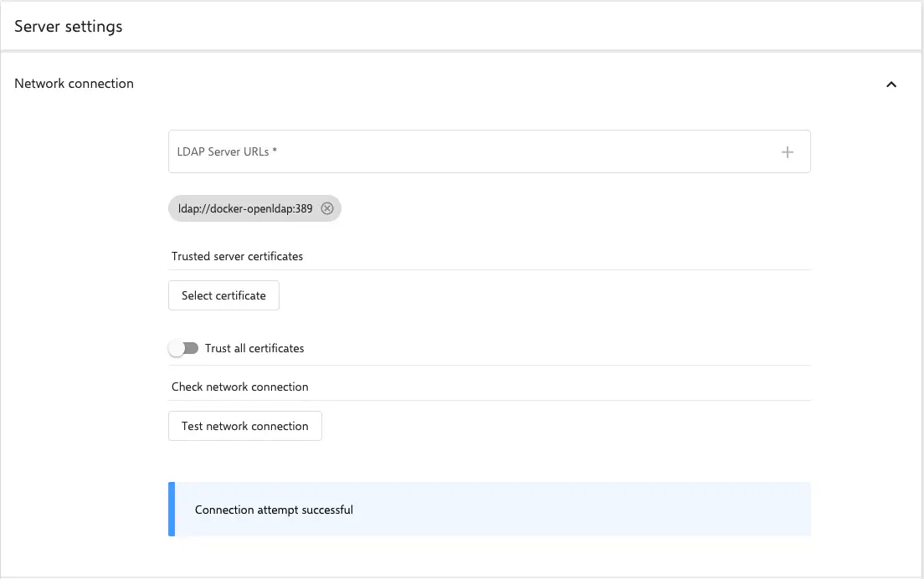Screen dimensions: 924x579
Task: Click the chevron icon to collapse the section
Action: click(891, 84)
